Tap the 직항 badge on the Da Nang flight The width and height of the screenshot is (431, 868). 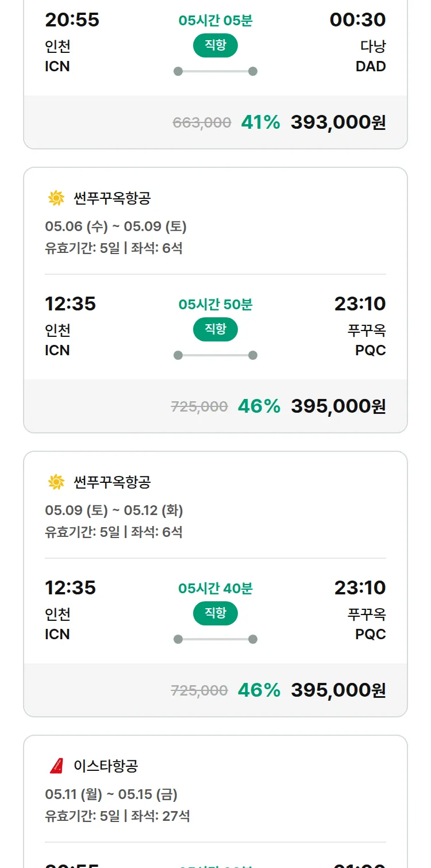tap(215, 46)
